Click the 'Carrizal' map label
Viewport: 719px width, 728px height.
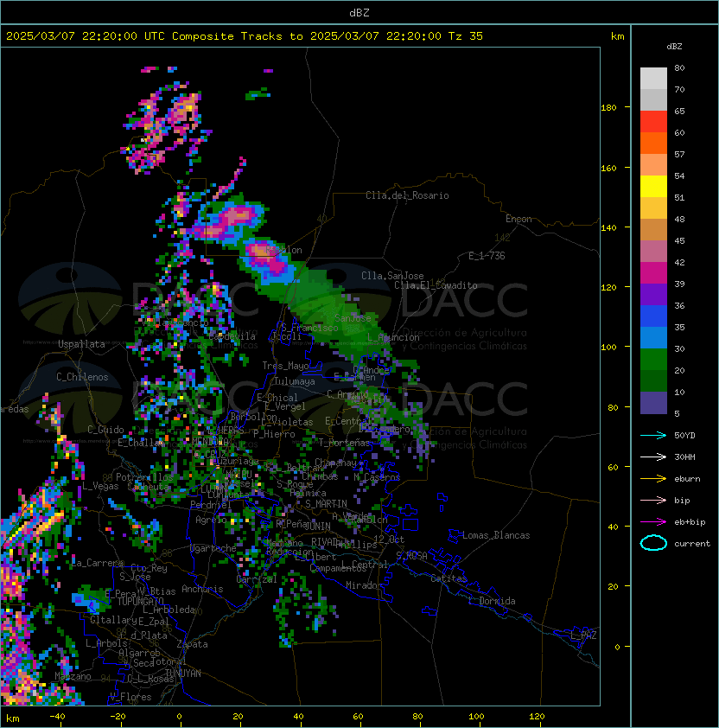[x=257, y=579]
